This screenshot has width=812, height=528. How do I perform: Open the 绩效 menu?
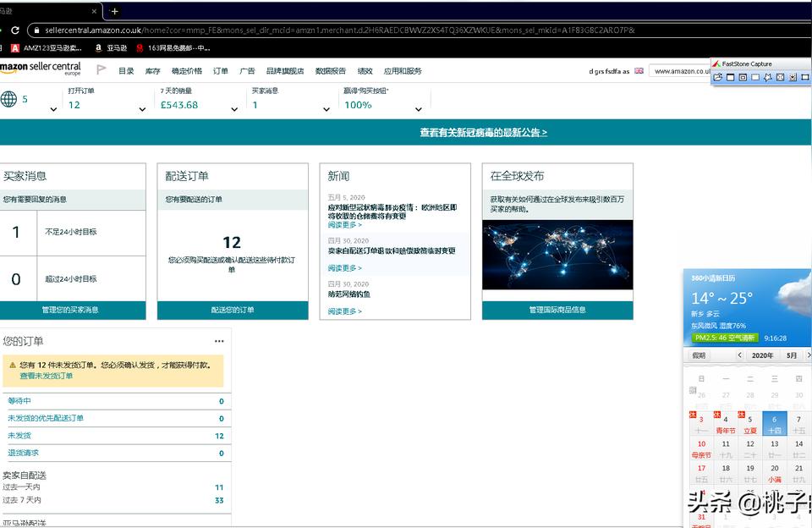[365, 71]
